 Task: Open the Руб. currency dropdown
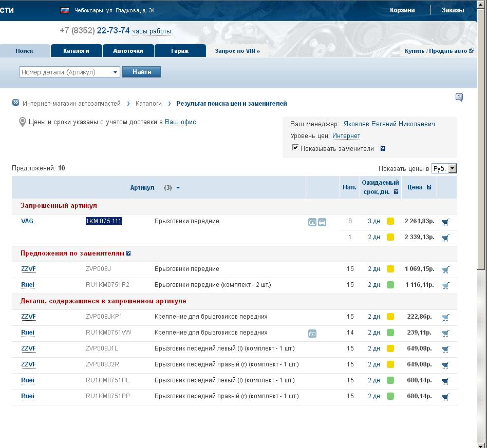[444, 168]
